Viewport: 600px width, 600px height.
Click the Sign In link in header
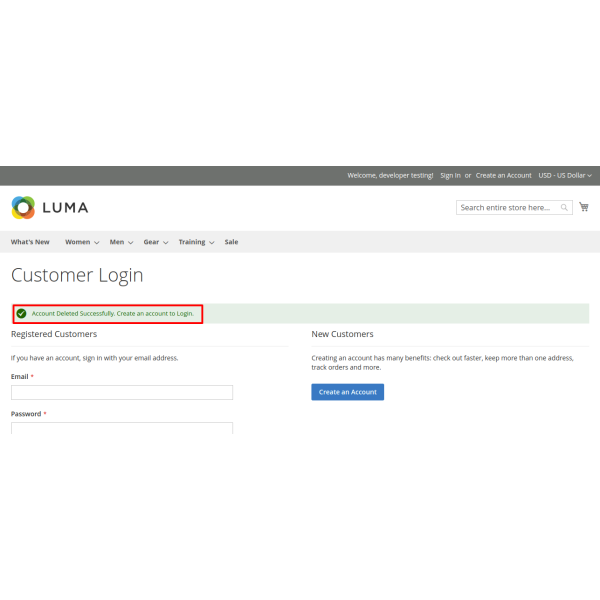[x=450, y=175]
